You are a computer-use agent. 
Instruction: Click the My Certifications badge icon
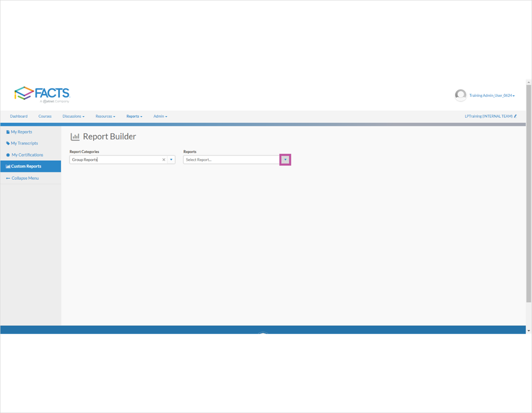(8, 155)
